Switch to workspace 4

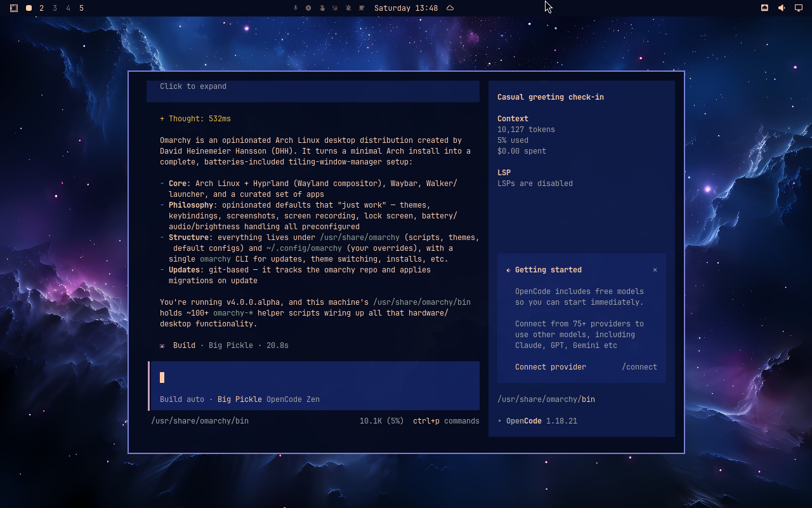pyautogui.click(x=69, y=8)
